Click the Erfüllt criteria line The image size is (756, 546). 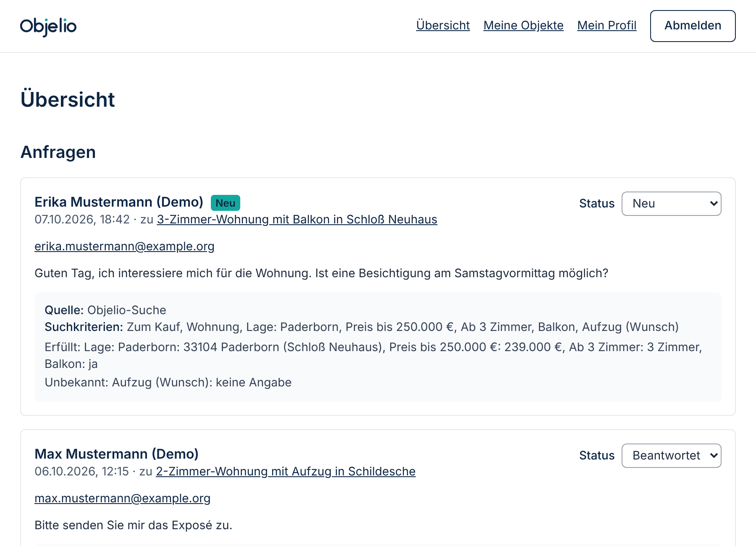pyautogui.click(x=373, y=356)
